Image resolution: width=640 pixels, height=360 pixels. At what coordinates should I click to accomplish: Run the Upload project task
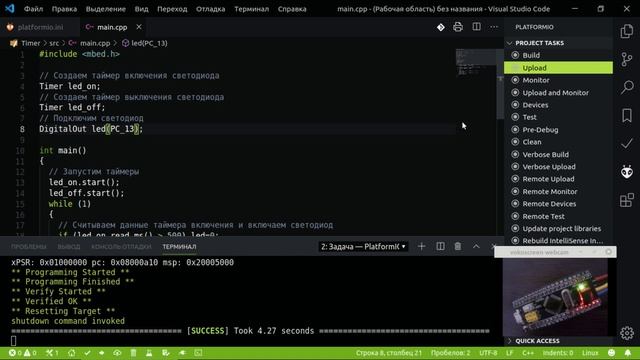coord(558,68)
